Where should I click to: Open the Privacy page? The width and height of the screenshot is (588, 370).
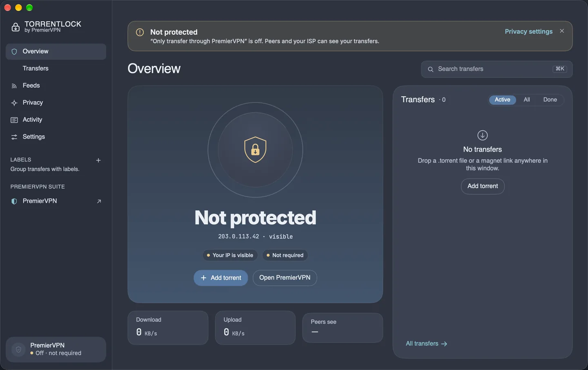pos(56,103)
